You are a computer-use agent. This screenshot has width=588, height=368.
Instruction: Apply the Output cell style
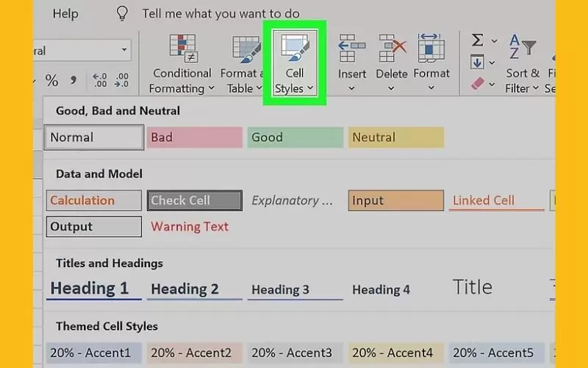[94, 227]
